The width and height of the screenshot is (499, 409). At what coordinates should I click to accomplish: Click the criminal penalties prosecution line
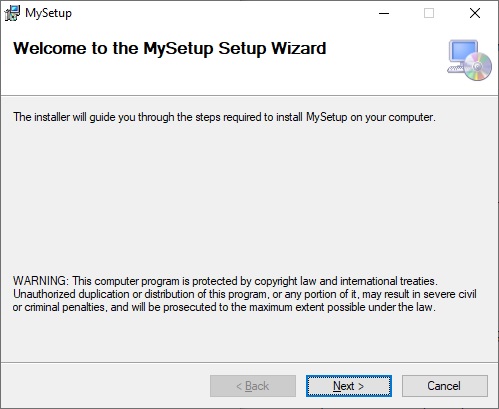224,307
